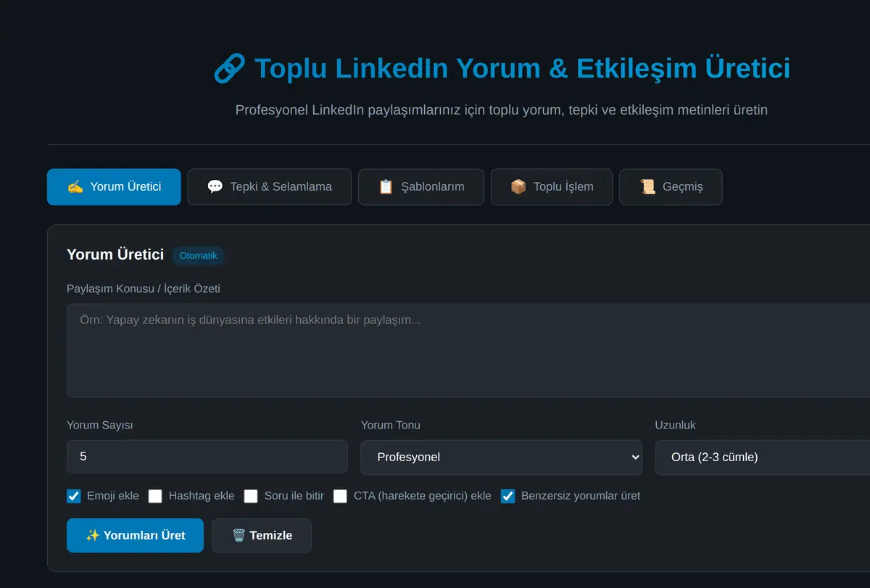Check the CTA (harekete geçirici) ekle option
The image size is (870, 588).
(341, 497)
